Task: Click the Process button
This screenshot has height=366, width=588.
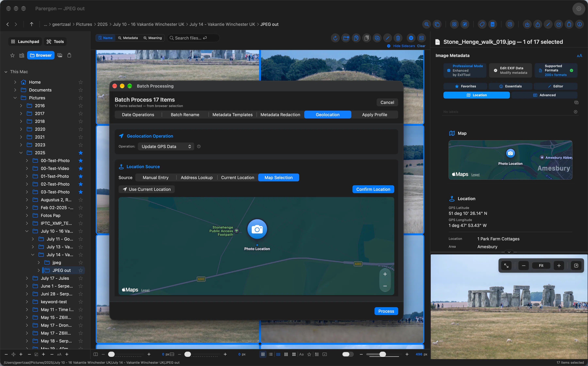Action: [x=386, y=311]
